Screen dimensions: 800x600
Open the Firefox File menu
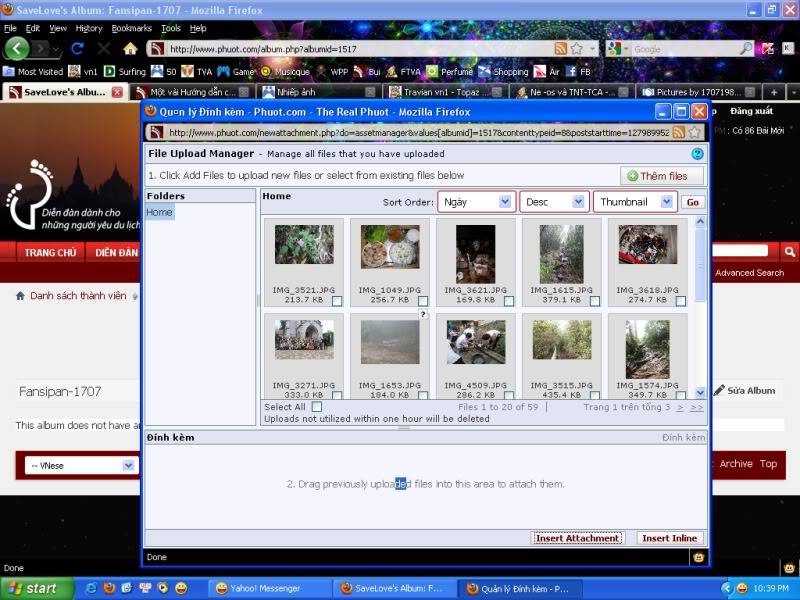tap(10, 29)
